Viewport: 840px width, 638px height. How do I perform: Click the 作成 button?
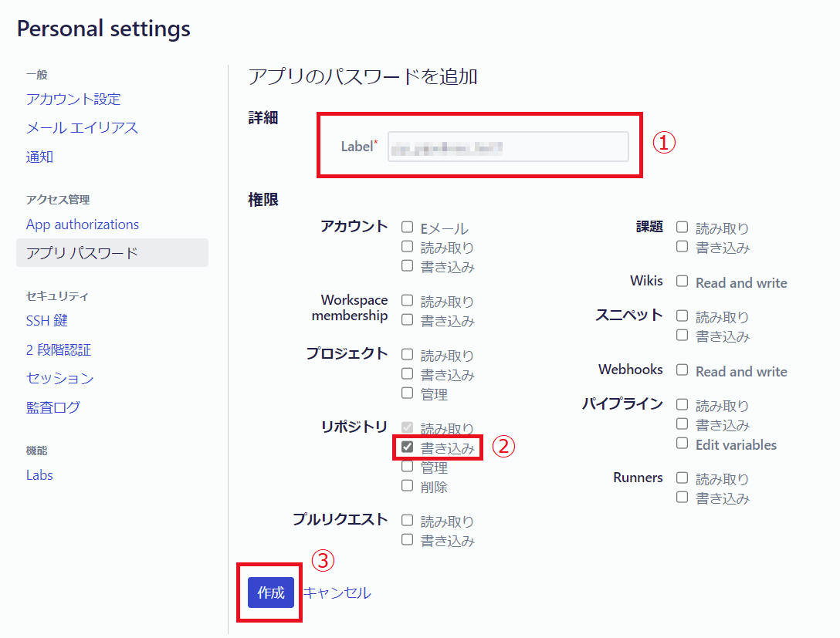tap(271, 592)
